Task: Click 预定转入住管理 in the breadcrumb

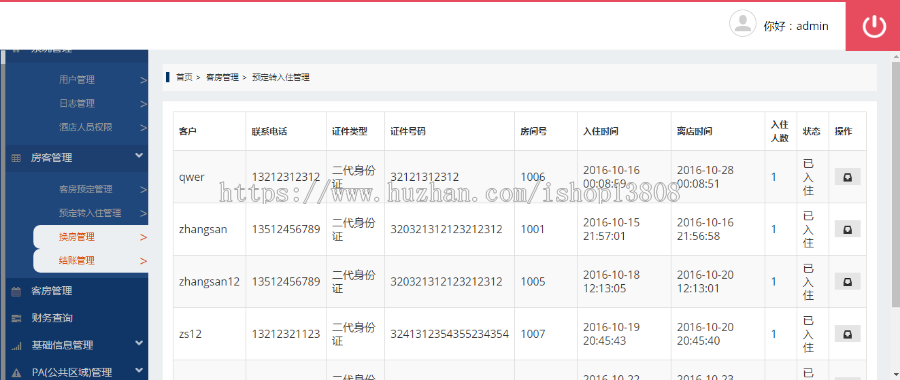Action: (x=281, y=77)
